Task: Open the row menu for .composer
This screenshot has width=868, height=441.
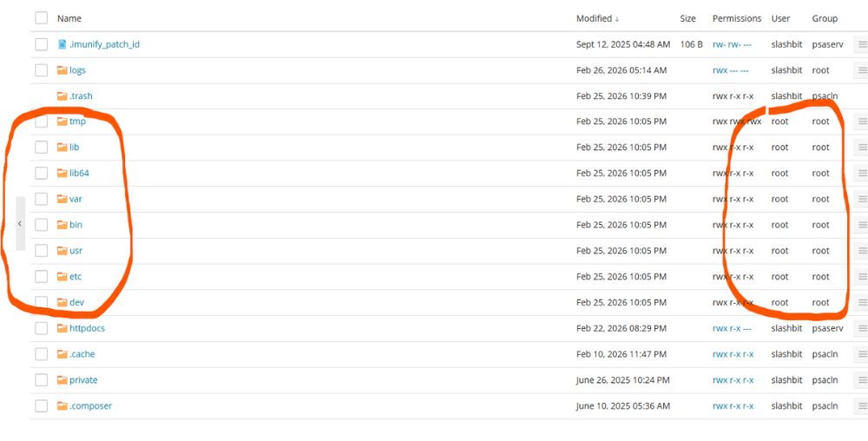Action: coord(862,406)
